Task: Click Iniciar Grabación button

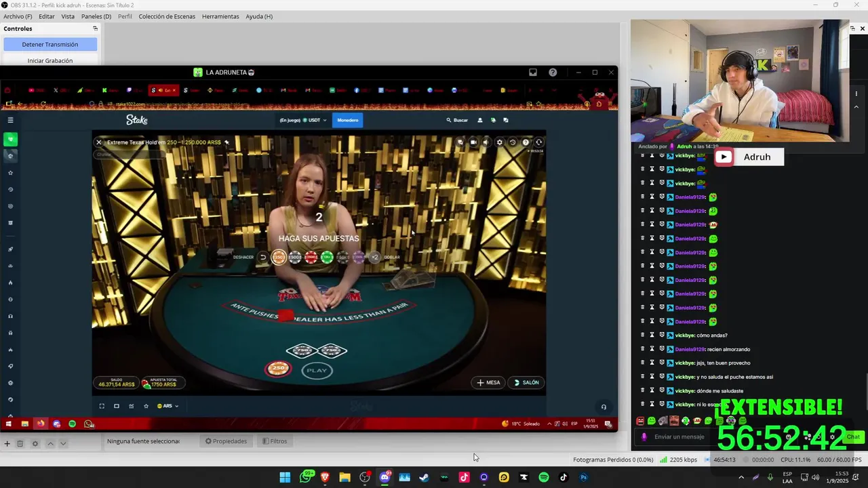Action: pos(50,60)
